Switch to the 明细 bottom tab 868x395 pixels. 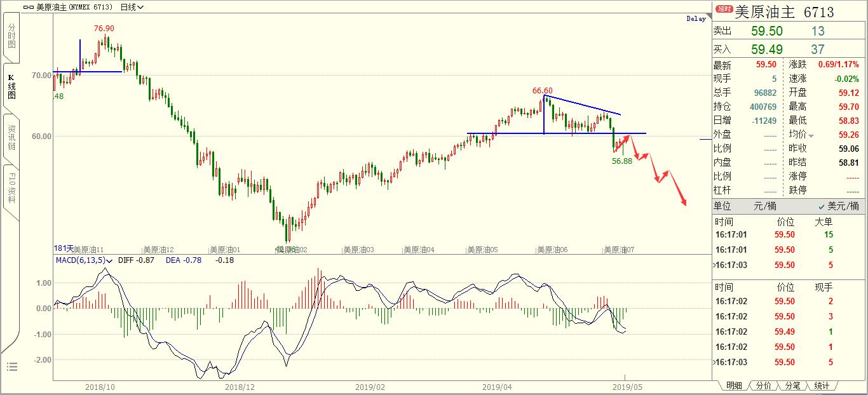pos(733,385)
